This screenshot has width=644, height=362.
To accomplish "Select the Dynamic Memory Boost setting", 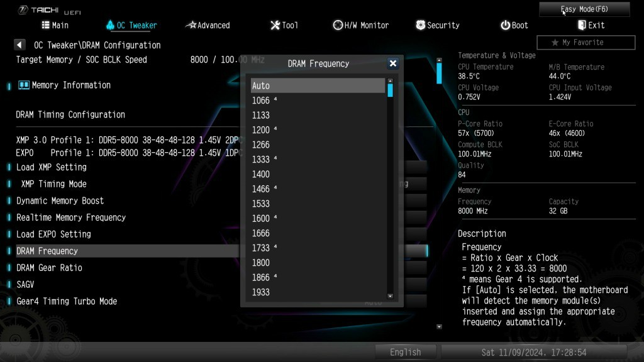I will coord(60,200).
